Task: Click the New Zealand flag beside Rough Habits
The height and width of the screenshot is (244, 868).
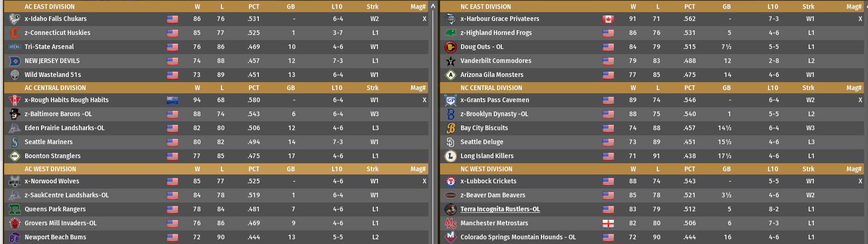Action: click(x=172, y=100)
